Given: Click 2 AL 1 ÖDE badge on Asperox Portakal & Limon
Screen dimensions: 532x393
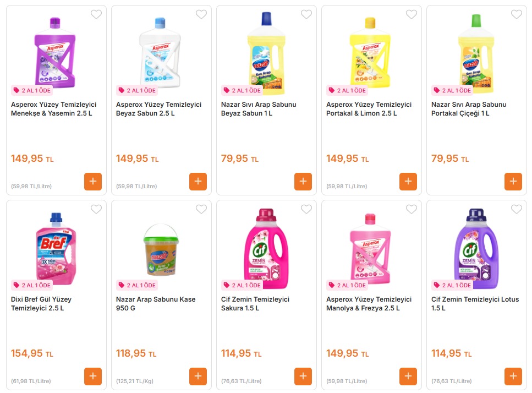Looking at the screenshot, I should coord(347,90).
